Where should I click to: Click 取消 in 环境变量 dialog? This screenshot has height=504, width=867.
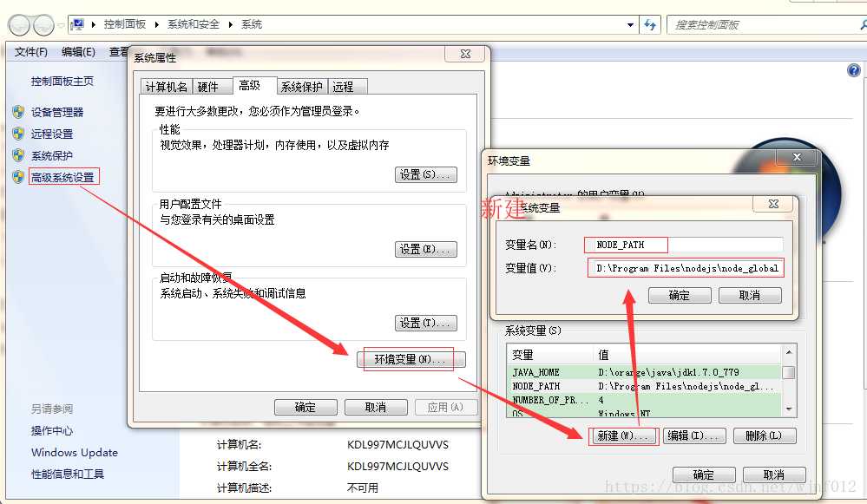click(x=774, y=475)
